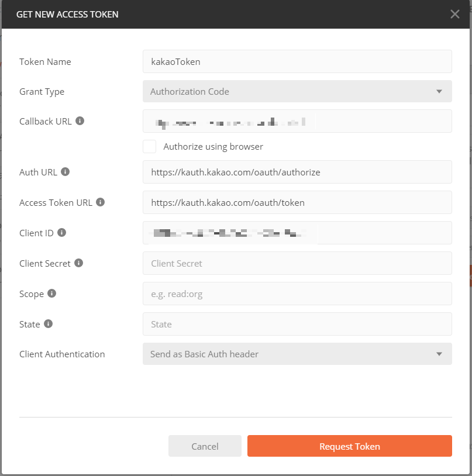Viewport: 472px width, 476px height.
Task: Focus the Scope input field
Action: tap(297, 294)
